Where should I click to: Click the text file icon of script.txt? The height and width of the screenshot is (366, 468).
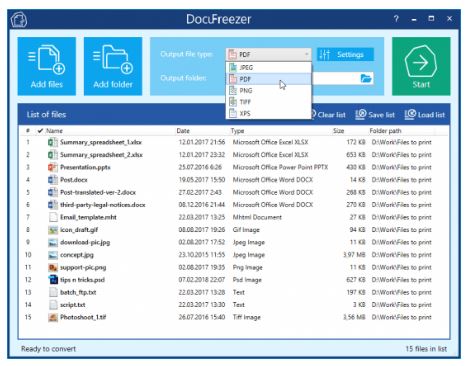coord(53,305)
